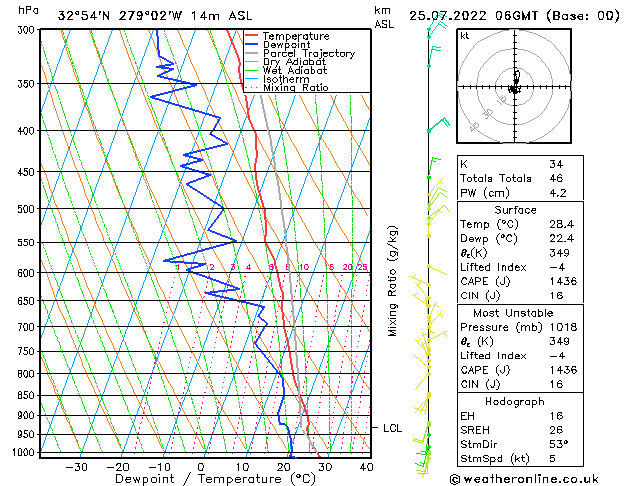Click the surface Temp value 28.4
This screenshot has width=629, height=486.
[x=562, y=224]
